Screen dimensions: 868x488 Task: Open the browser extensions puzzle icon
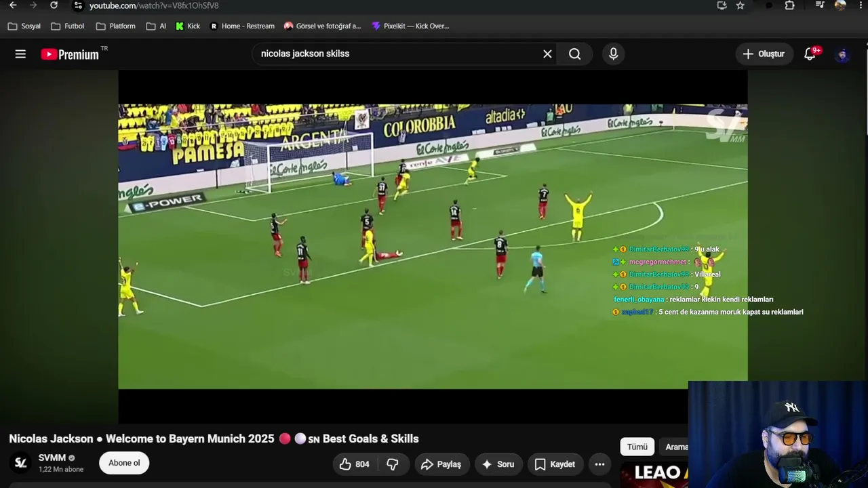[x=789, y=5]
